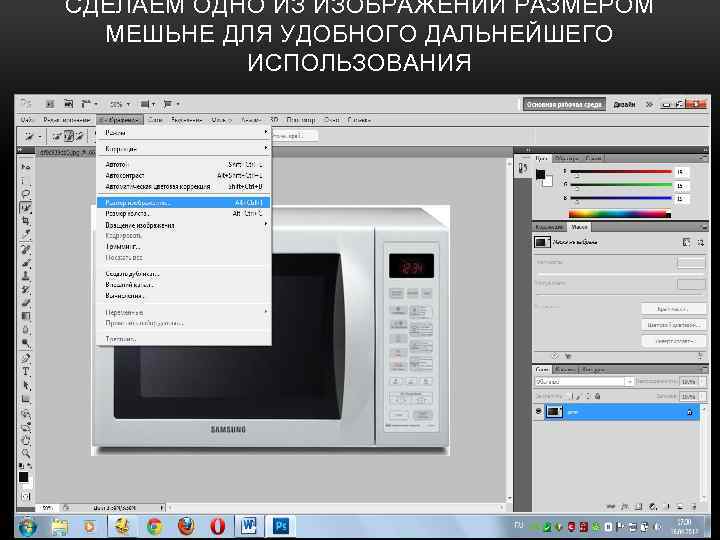
Task: Expand more workspaces with the double chevron
Action: tap(649, 105)
